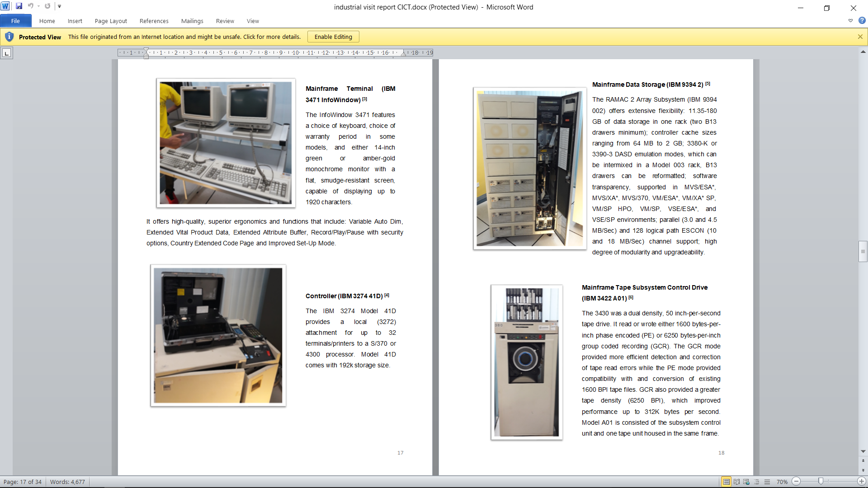Open the References ribbon tab
The width and height of the screenshot is (868, 488).
(x=154, y=21)
